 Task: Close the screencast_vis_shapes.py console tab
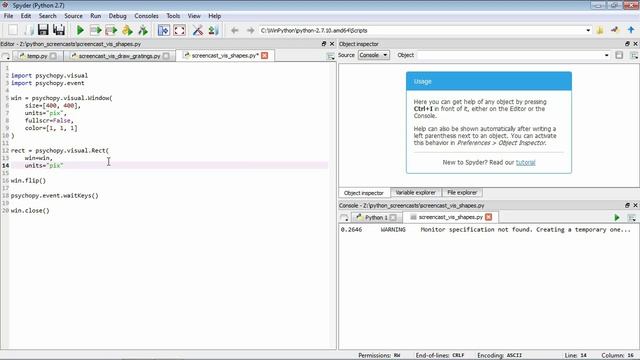click(x=489, y=217)
